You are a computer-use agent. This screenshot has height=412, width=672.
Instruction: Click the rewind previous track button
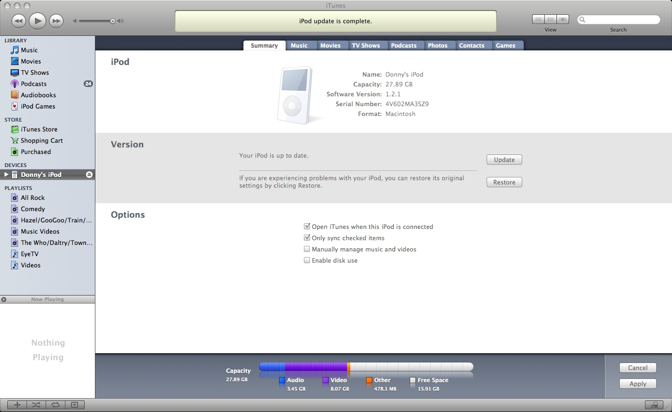click(18, 20)
